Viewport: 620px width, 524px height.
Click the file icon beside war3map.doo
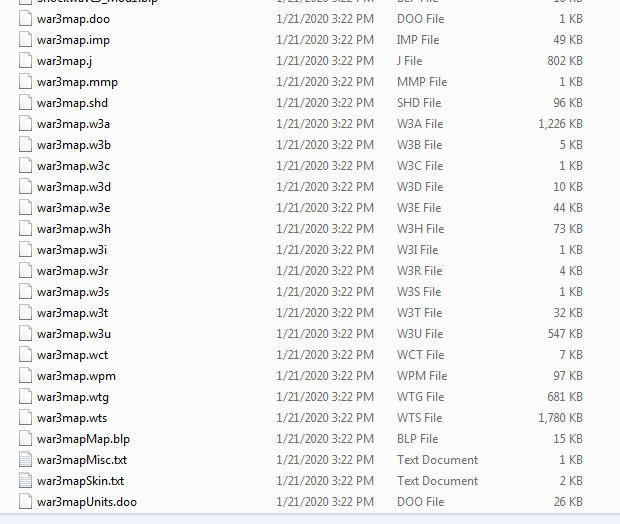coord(25,19)
